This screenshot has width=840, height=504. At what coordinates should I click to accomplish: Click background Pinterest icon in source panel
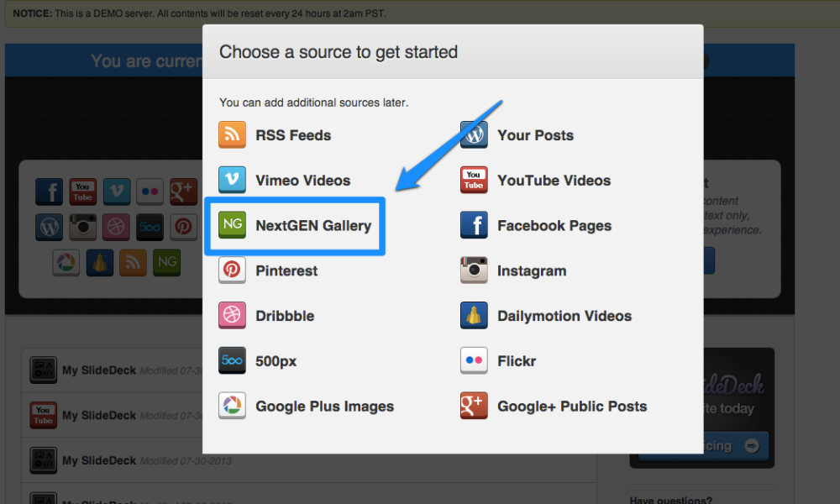coord(183,227)
